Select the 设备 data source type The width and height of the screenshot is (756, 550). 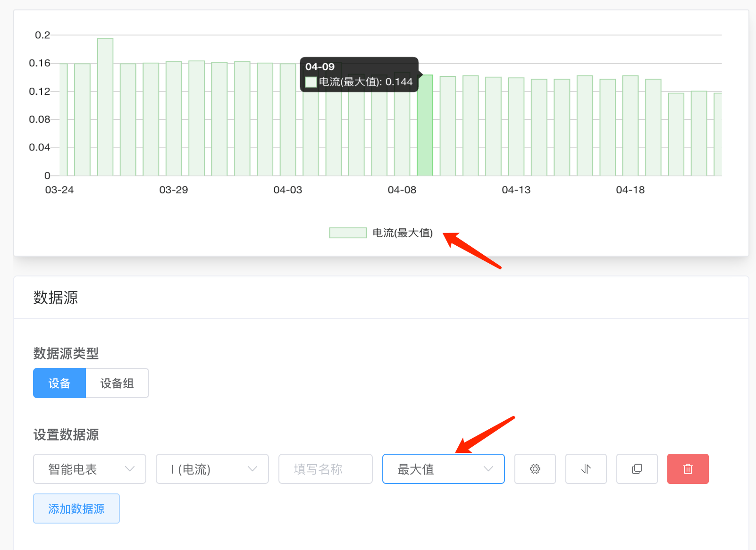coord(59,383)
